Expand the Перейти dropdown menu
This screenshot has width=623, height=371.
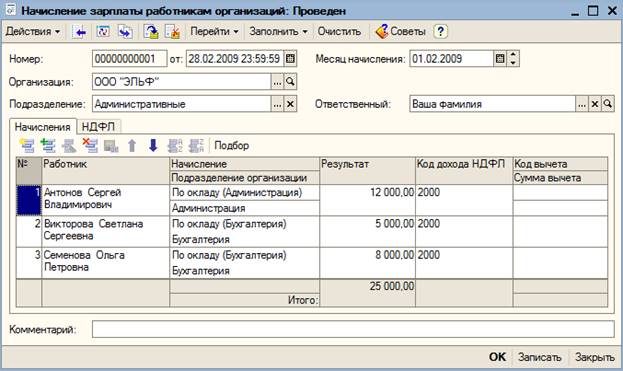coord(214,31)
